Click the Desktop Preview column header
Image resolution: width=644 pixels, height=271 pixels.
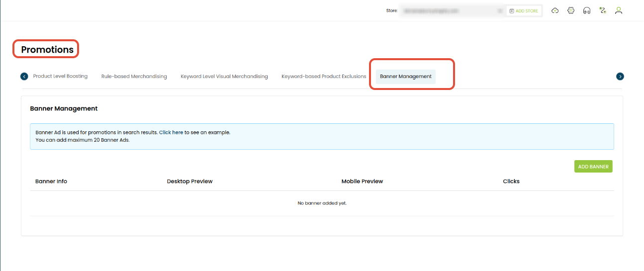(189, 181)
